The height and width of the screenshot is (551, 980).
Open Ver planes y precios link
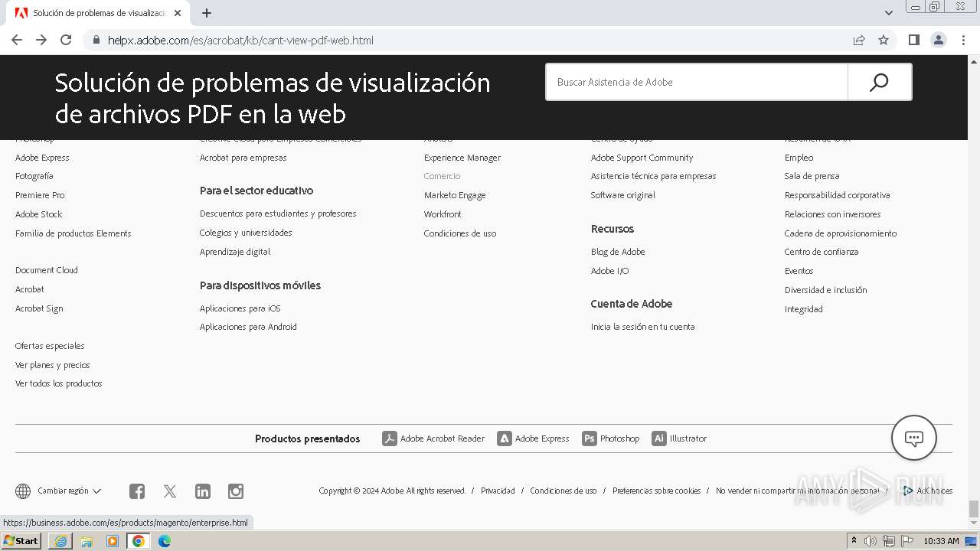(53, 365)
